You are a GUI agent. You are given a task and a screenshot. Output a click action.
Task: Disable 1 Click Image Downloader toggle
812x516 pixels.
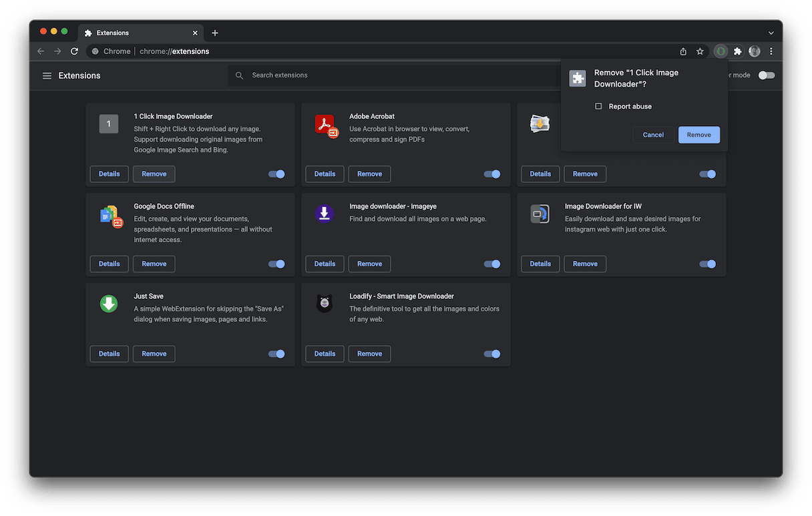(x=276, y=174)
